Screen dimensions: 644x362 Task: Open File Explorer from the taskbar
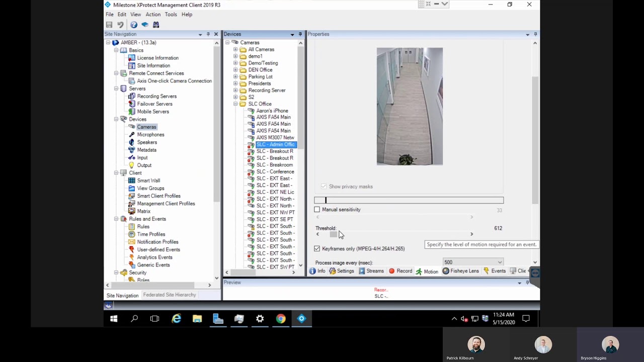coord(197,319)
